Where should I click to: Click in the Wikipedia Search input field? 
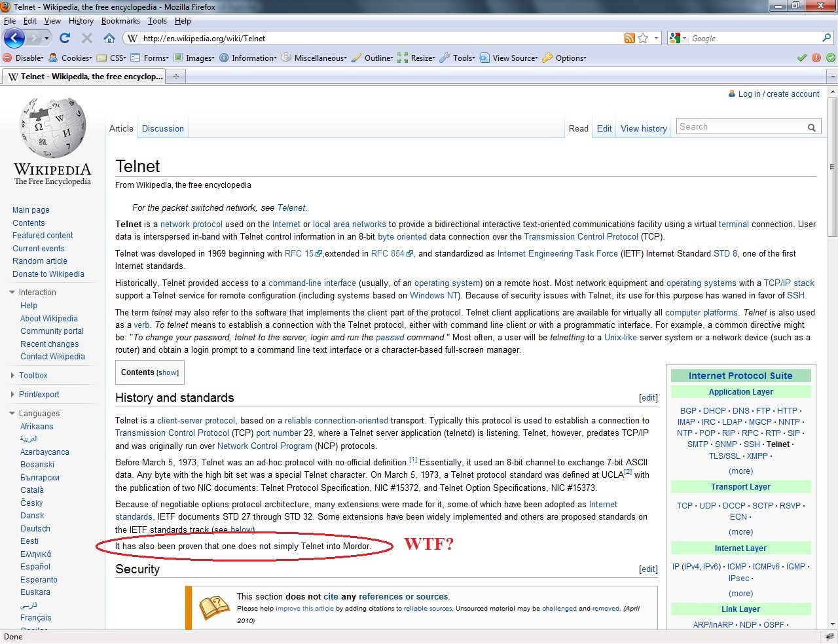(x=740, y=127)
